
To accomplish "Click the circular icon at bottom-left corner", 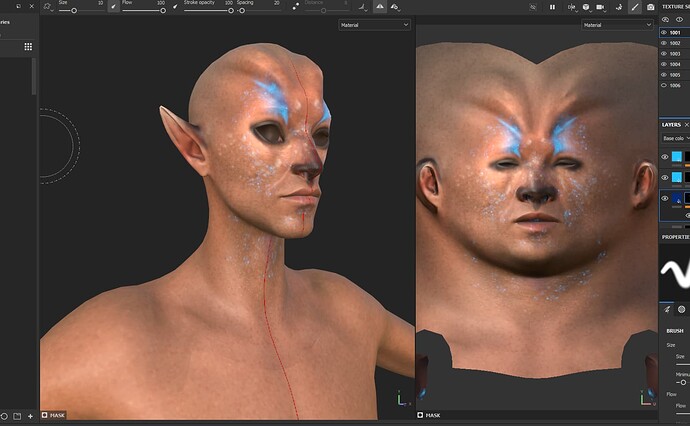I will 4,416.
